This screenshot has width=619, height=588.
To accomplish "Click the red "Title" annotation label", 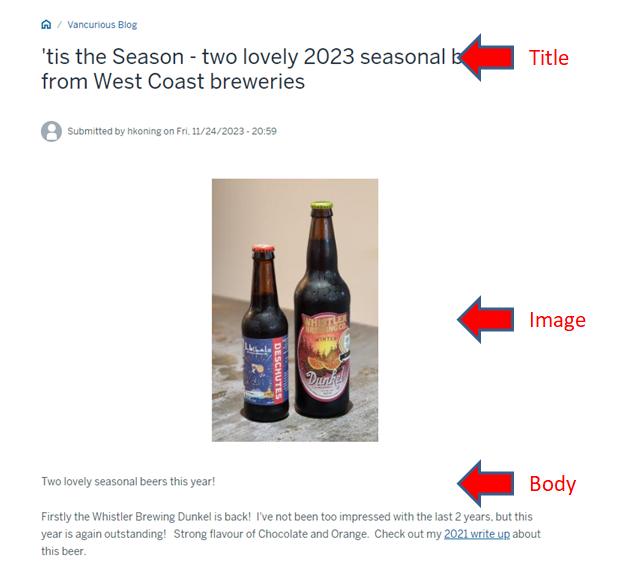I will click(x=549, y=58).
